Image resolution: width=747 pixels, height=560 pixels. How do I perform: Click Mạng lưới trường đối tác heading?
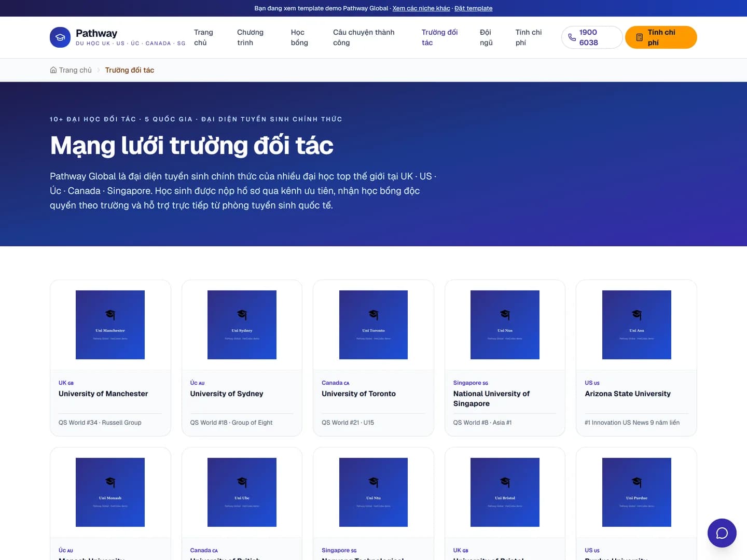tap(191, 145)
